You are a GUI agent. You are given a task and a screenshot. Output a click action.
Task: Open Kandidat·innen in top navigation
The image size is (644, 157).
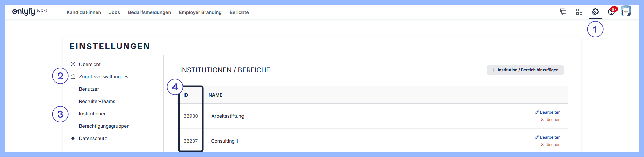tap(84, 12)
